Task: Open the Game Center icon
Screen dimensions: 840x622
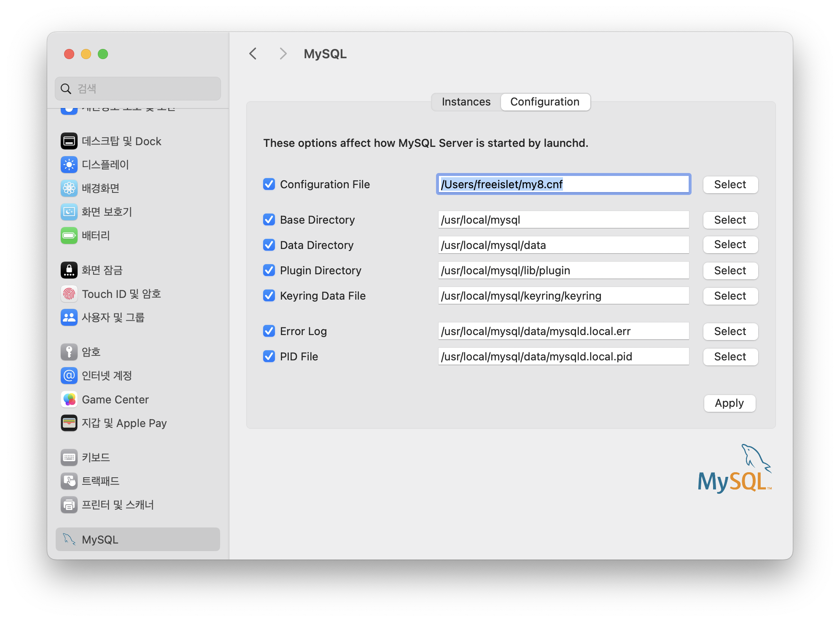Action: (69, 399)
